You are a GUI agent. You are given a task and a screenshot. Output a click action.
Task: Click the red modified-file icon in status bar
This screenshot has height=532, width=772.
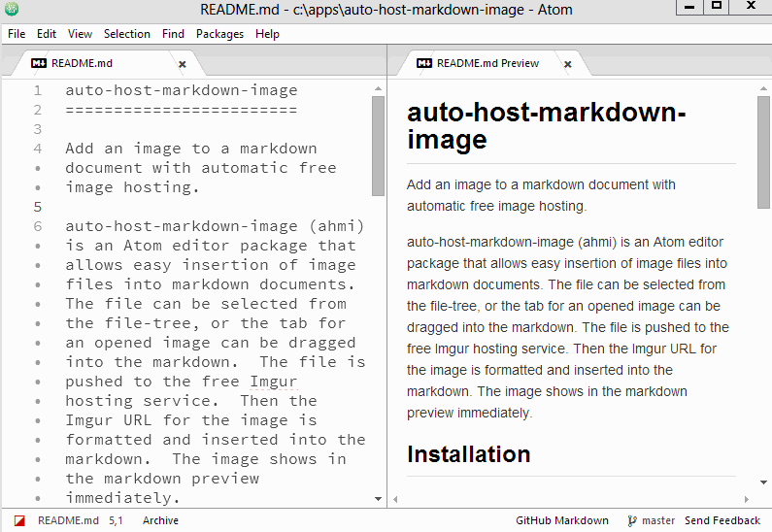click(x=19, y=520)
